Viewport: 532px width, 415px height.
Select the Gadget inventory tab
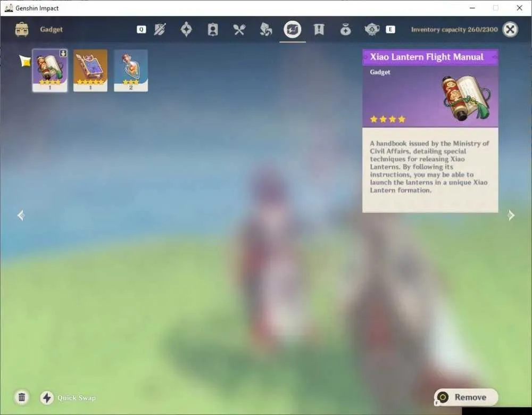click(x=293, y=29)
